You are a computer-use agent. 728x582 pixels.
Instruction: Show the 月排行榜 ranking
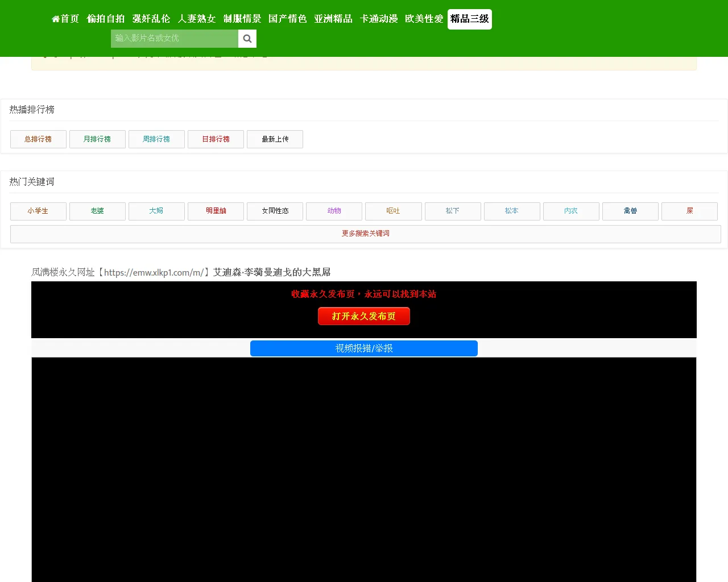point(97,139)
